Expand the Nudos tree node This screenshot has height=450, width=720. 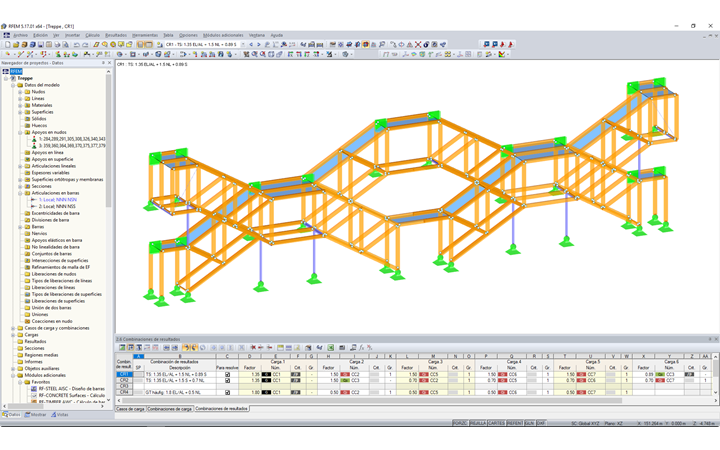[20, 92]
